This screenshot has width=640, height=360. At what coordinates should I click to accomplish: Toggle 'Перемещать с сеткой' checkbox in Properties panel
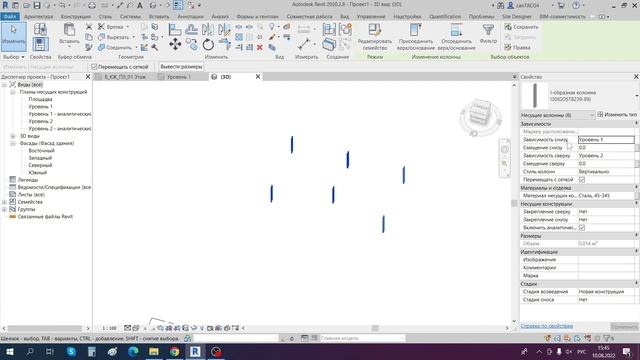tap(582, 180)
